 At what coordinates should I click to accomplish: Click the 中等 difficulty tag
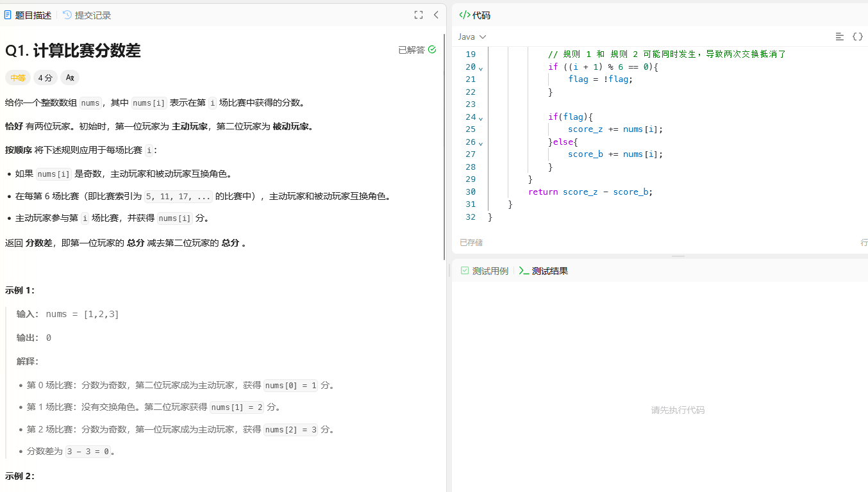(x=17, y=78)
